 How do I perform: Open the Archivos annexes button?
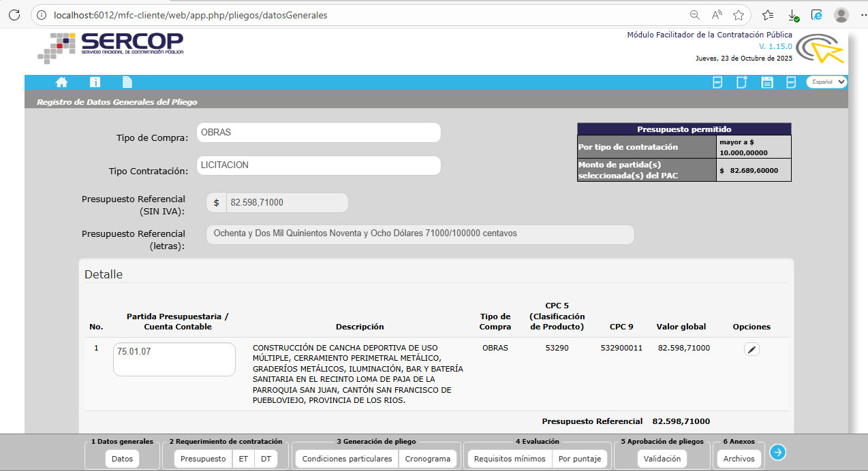click(739, 459)
